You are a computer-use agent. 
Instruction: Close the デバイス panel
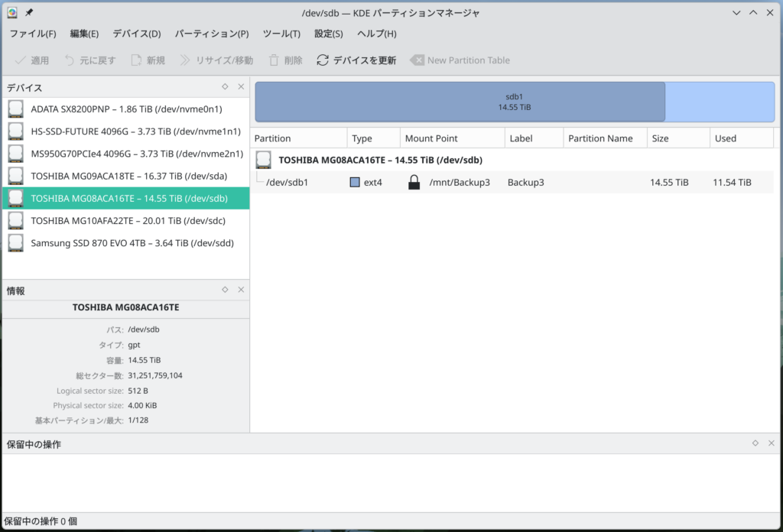click(241, 87)
